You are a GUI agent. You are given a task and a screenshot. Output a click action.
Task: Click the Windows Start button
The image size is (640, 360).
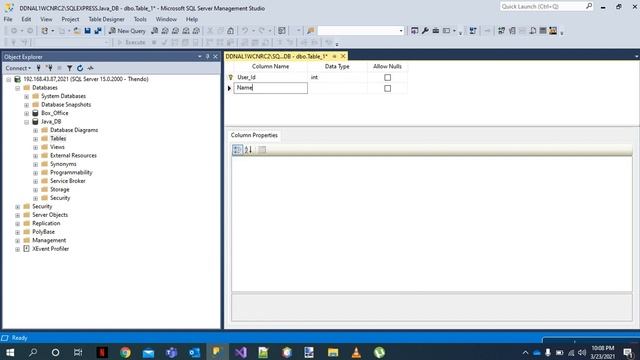click(x=10, y=352)
